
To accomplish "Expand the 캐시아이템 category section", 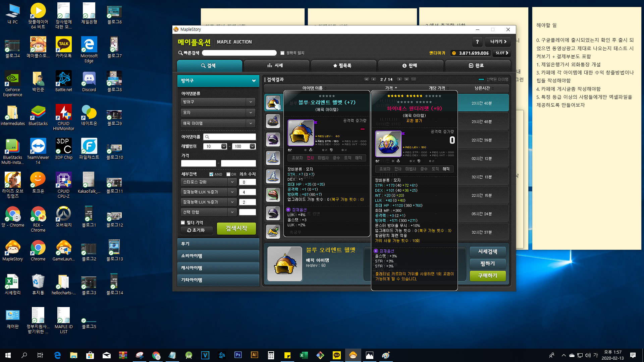I will (218, 268).
